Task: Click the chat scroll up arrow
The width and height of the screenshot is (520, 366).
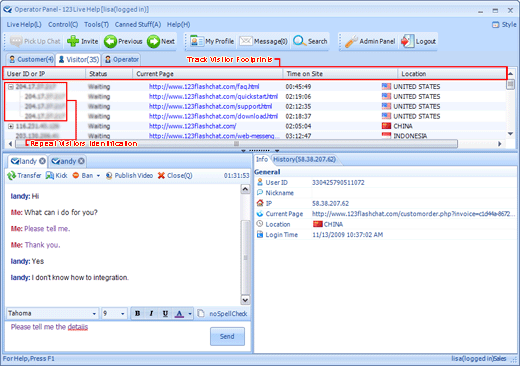Action: click(245, 189)
